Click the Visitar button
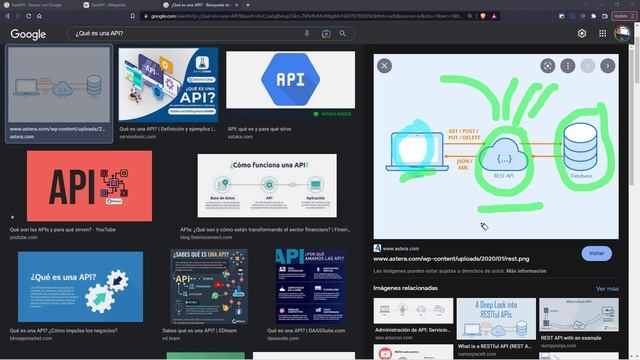640x360 pixels. pos(596,253)
